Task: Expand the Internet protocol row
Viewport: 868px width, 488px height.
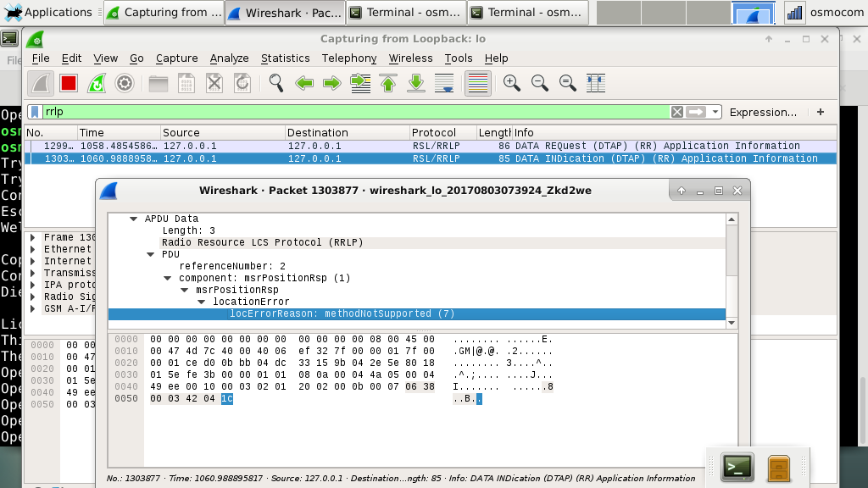Action: click(x=33, y=261)
